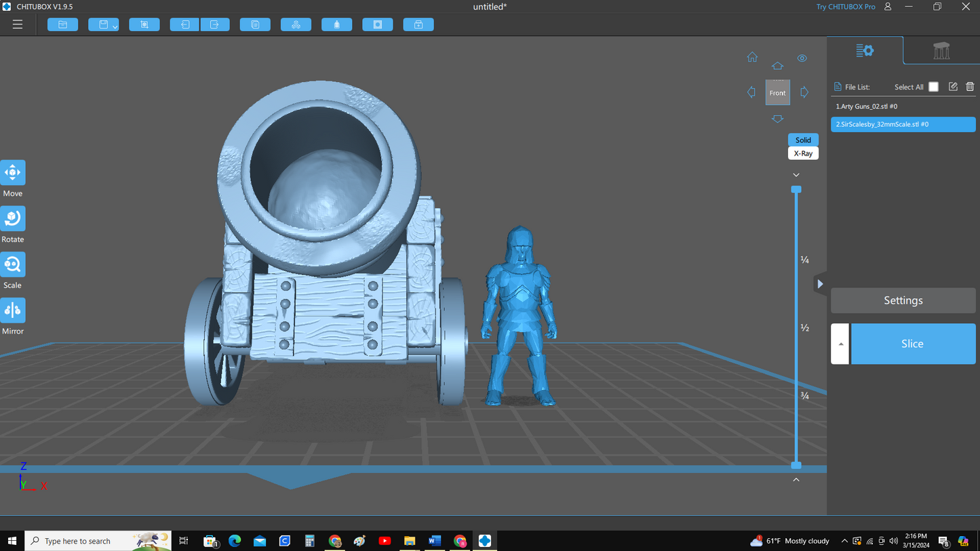Click the trash delete model icon
This screenshot has height=551, width=980.
click(970, 87)
